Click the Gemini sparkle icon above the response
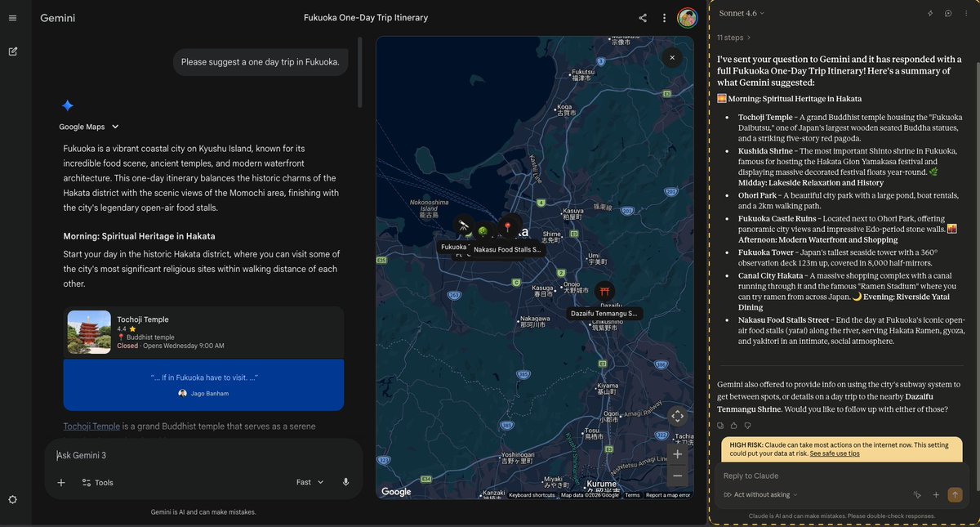Screen dimensions: 980x527 tap(68, 105)
